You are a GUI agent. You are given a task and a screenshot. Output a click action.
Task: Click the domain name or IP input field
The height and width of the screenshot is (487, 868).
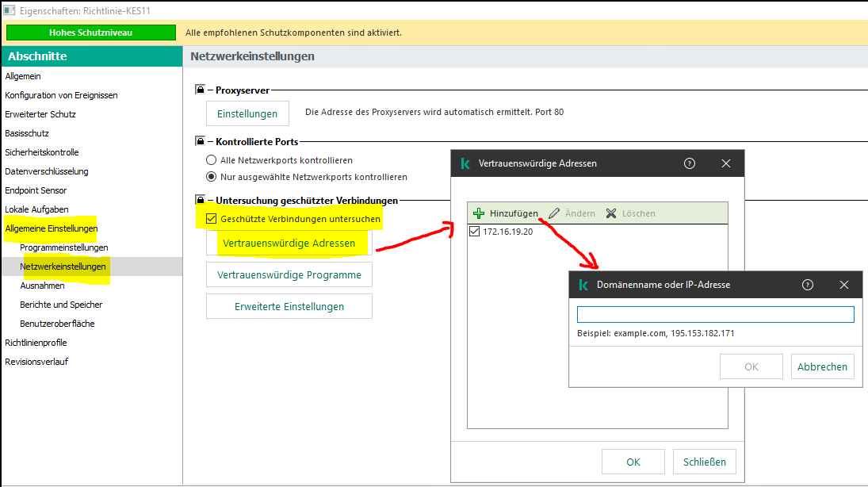(x=715, y=315)
